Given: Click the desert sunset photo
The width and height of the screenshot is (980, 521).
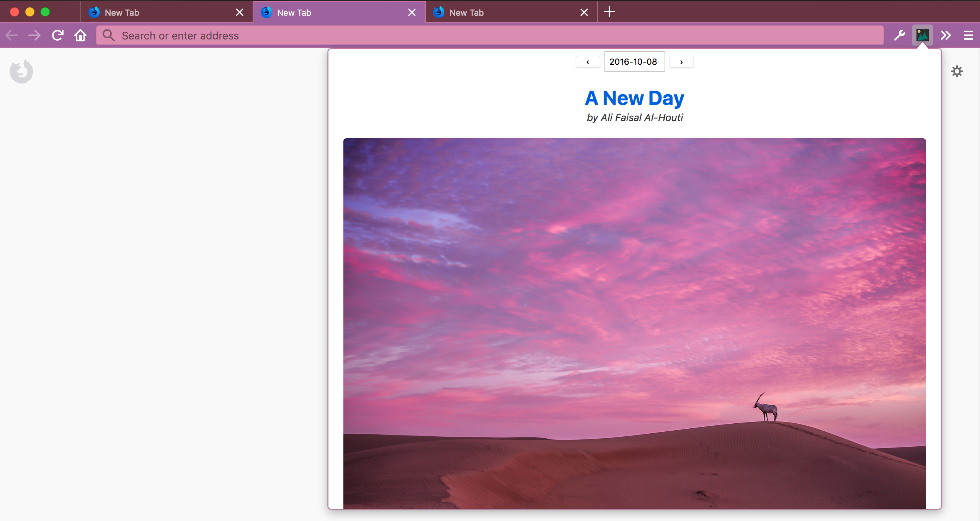Looking at the screenshot, I should (x=634, y=323).
